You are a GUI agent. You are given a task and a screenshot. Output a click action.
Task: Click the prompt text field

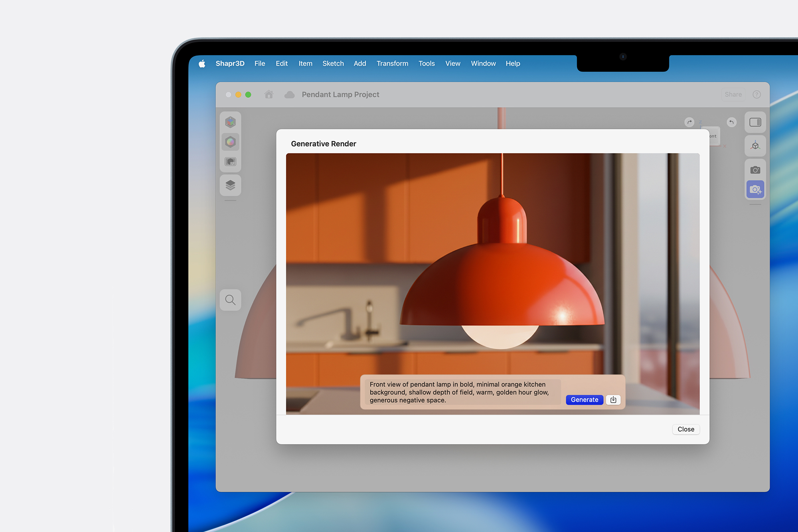pos(463,392)
